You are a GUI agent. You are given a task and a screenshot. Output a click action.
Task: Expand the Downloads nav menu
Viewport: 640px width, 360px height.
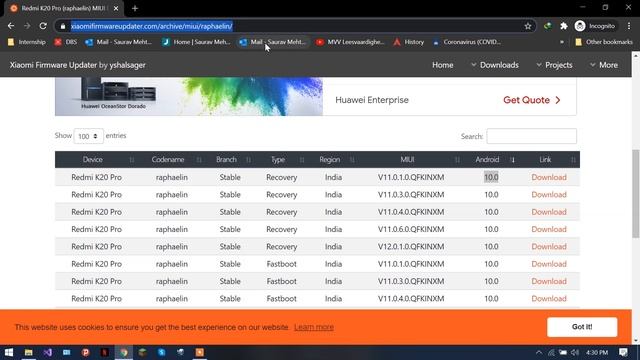click(495, 65)
